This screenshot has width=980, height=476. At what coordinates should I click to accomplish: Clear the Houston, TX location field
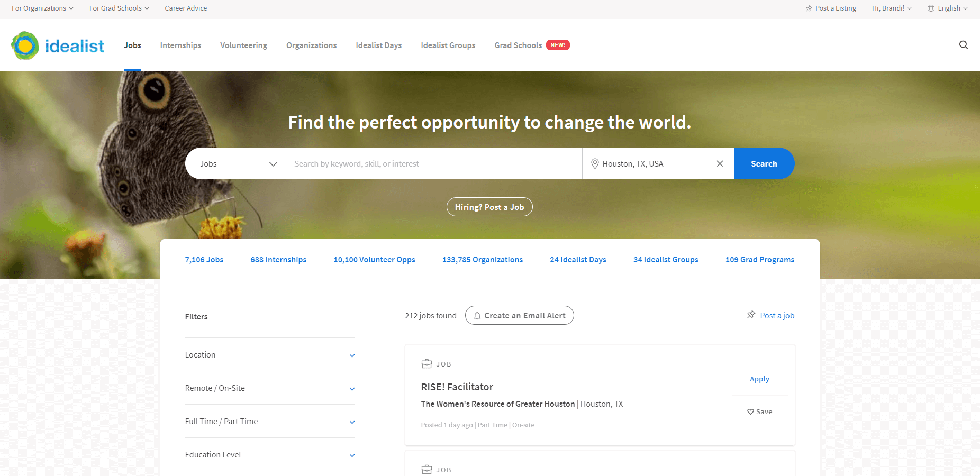coord(720,163)
